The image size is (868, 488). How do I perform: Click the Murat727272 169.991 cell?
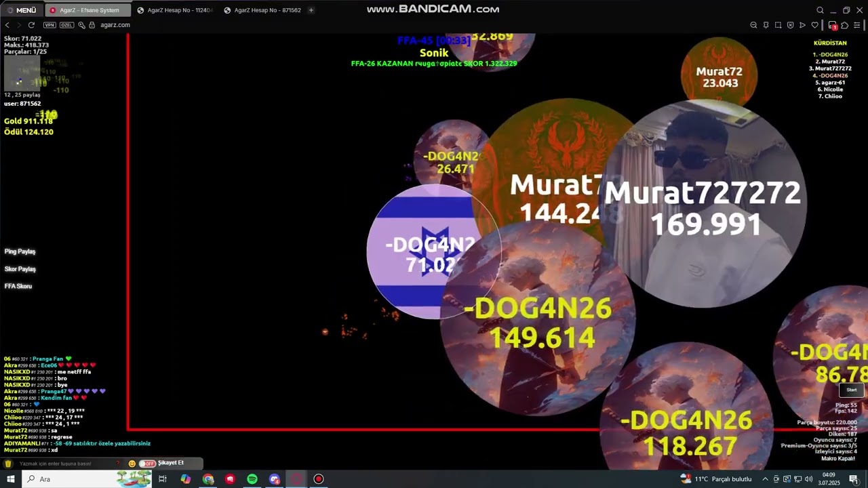[703, 203]
